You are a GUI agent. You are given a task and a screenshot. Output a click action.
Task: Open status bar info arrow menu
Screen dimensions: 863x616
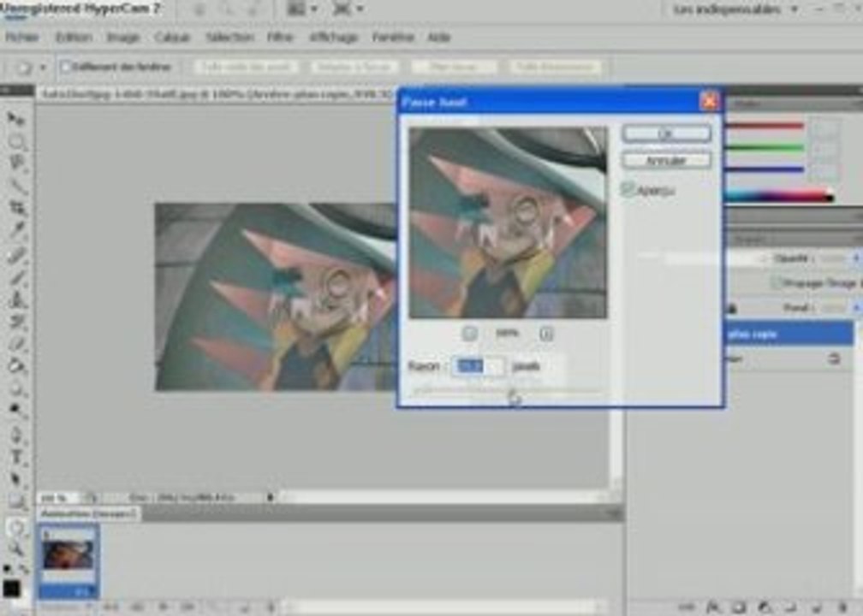[x=271, y=497]
